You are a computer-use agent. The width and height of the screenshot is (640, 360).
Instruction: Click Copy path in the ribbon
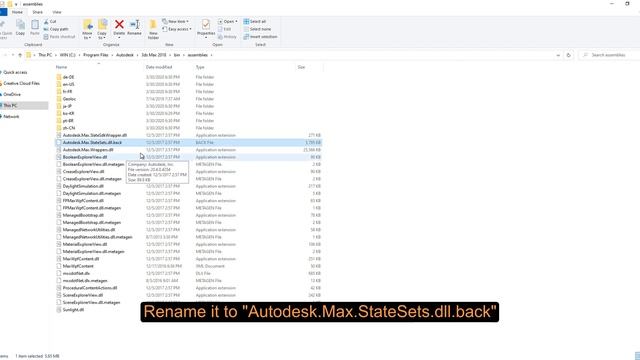56,29
